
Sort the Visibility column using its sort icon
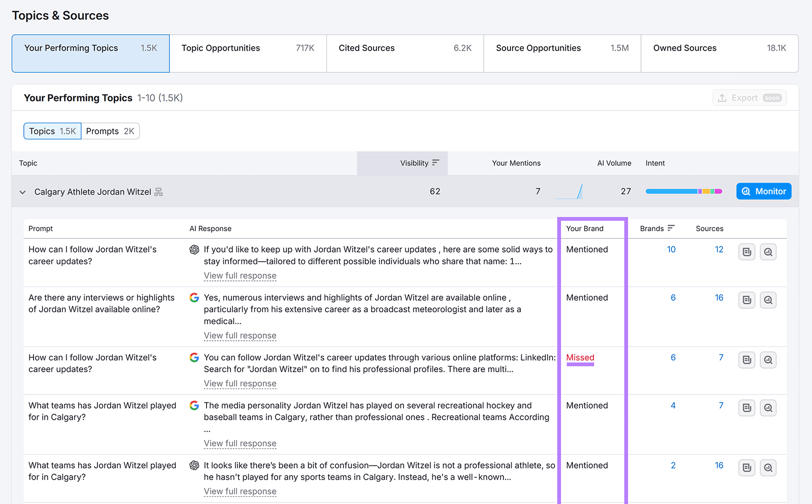[436, 163]
